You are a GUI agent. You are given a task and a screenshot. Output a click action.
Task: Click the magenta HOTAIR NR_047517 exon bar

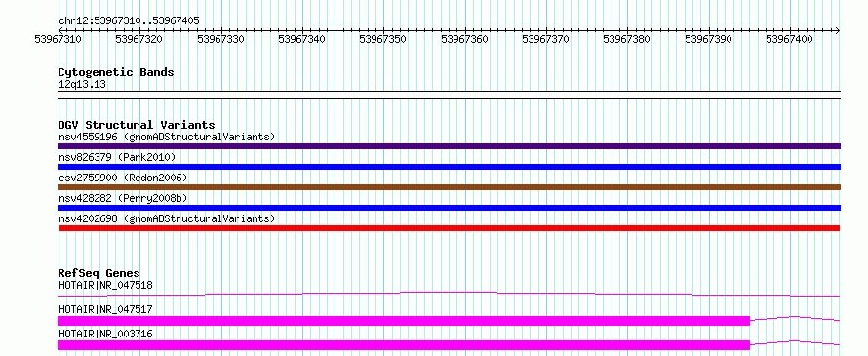[404, 321]
